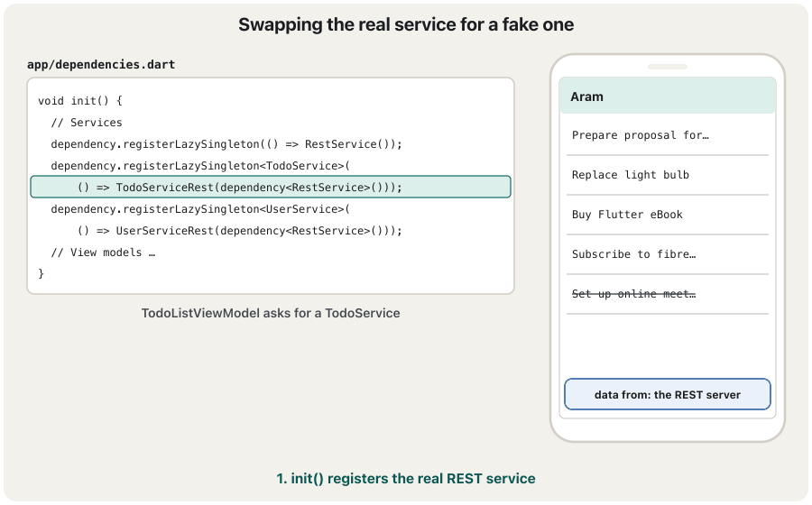The width and height of the screenshot is (812, 505).
Task: Click the RestService() registration line
Action: tap(226, 144)
